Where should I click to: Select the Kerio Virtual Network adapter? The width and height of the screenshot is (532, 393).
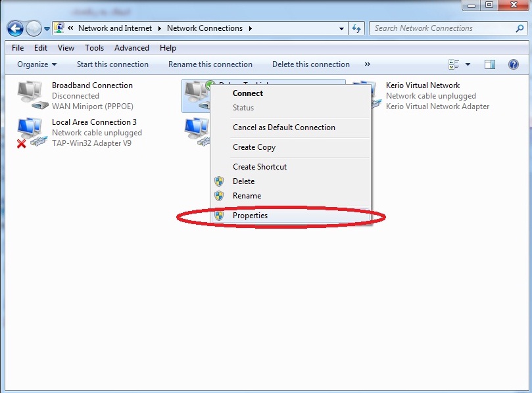coord(366,95)
